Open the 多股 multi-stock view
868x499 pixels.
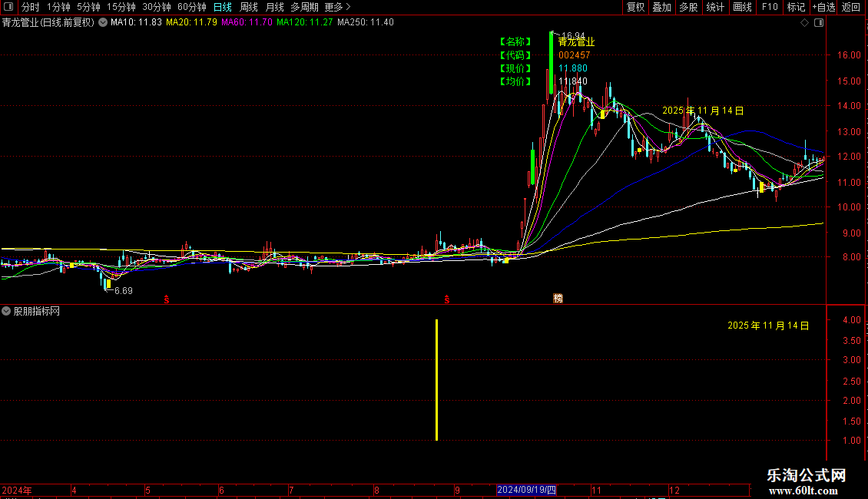(688, 7)
